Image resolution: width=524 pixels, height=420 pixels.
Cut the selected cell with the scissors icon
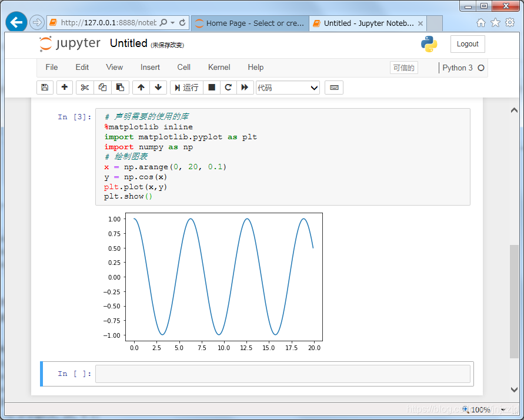[84, 87]
